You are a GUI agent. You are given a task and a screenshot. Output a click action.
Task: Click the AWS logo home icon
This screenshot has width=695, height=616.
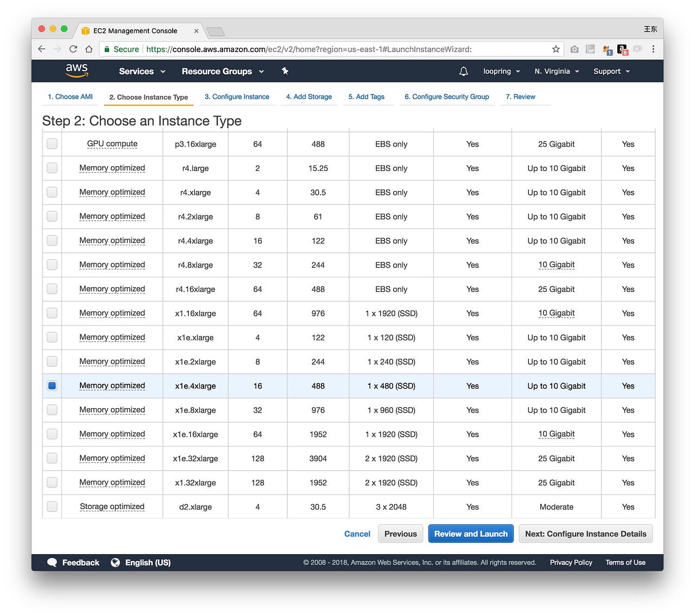77,71
